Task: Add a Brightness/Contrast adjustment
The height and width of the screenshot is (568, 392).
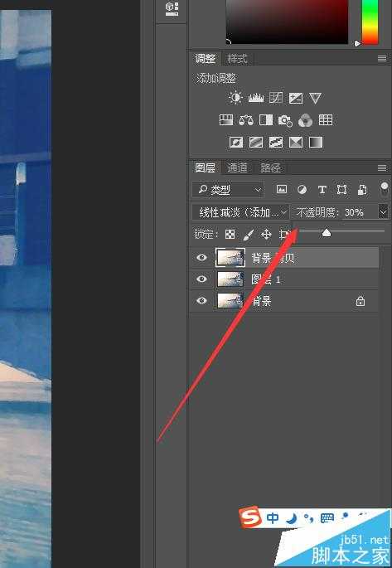Action: (235, 98)
